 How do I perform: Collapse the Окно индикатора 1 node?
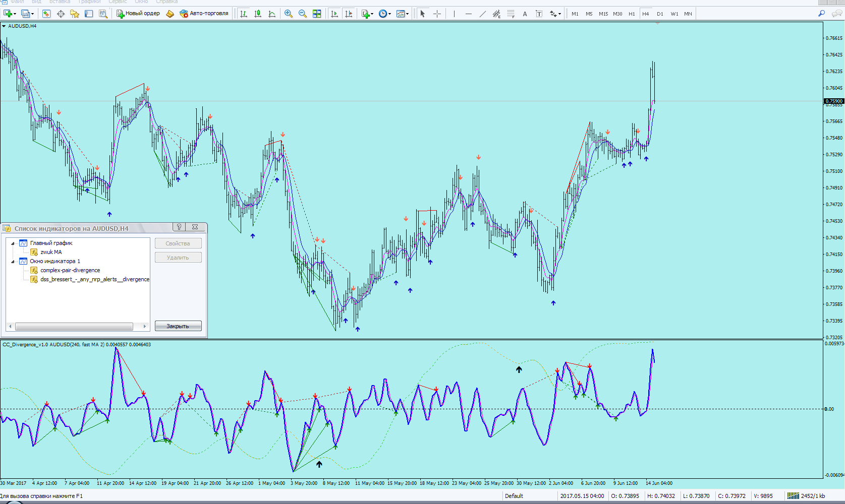point(13,262)
